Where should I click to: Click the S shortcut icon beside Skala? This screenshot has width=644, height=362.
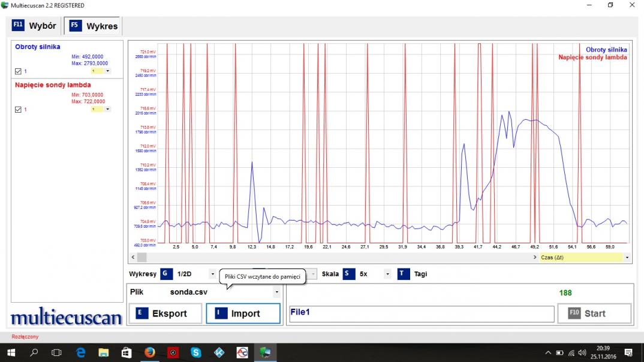point(348,274)
